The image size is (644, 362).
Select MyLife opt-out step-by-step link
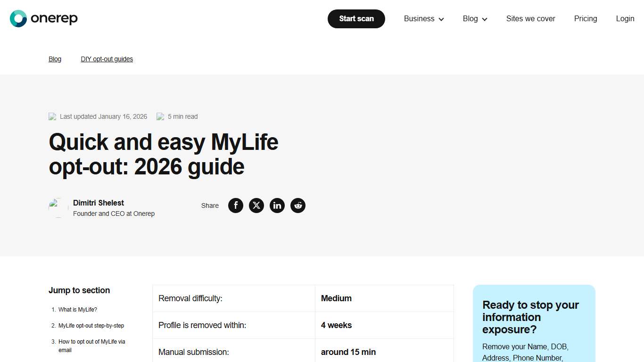click(x=91, y=325)
